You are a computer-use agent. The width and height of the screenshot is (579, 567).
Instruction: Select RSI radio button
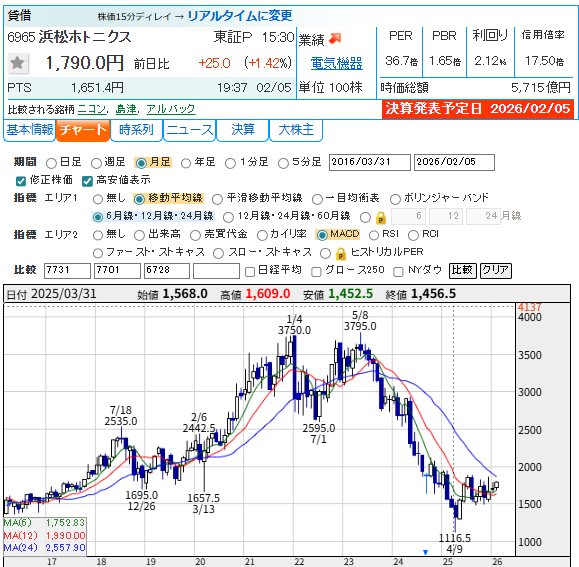coord(374,235)
